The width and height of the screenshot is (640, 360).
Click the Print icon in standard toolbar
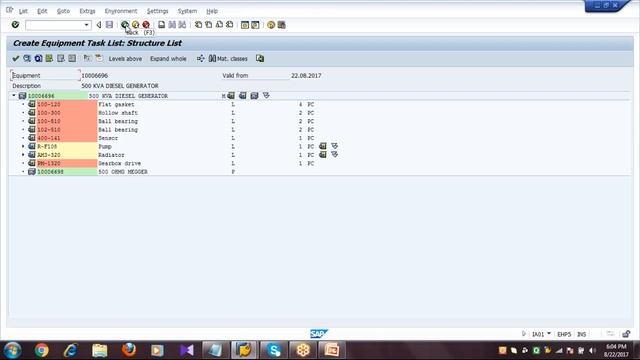click(x=162, y=25)
